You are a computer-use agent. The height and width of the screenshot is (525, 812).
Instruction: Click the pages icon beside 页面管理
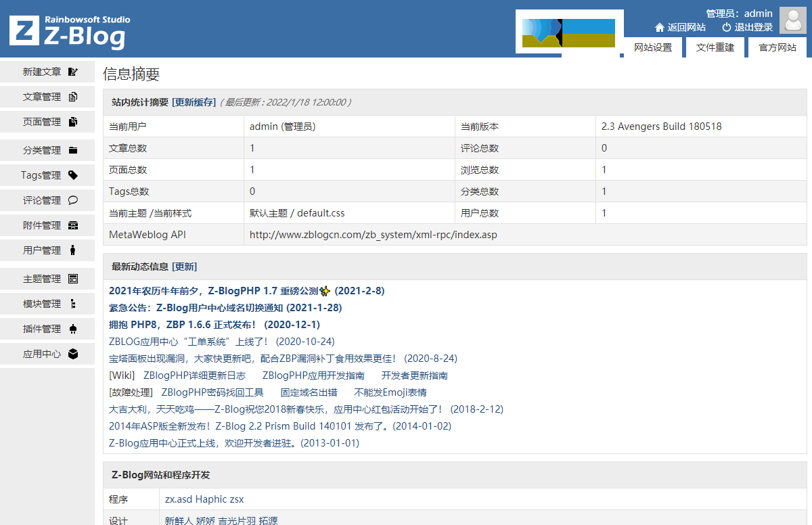(x=73, y=122)
